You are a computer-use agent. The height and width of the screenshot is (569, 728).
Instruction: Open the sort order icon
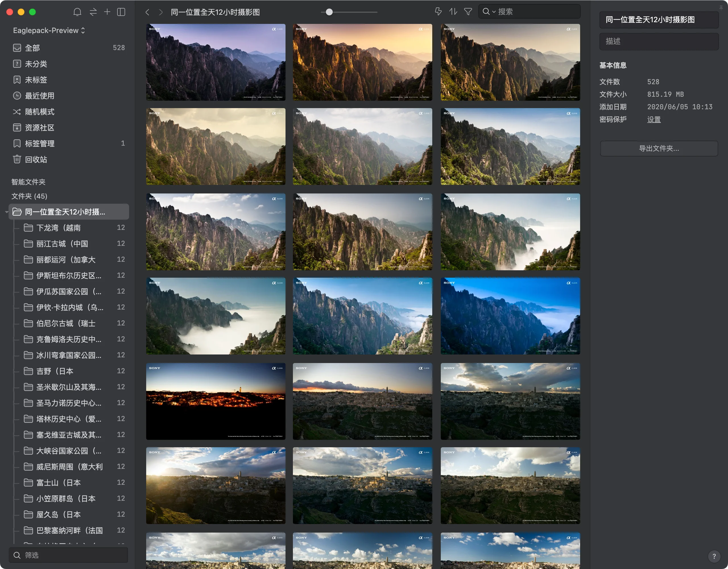453,12
